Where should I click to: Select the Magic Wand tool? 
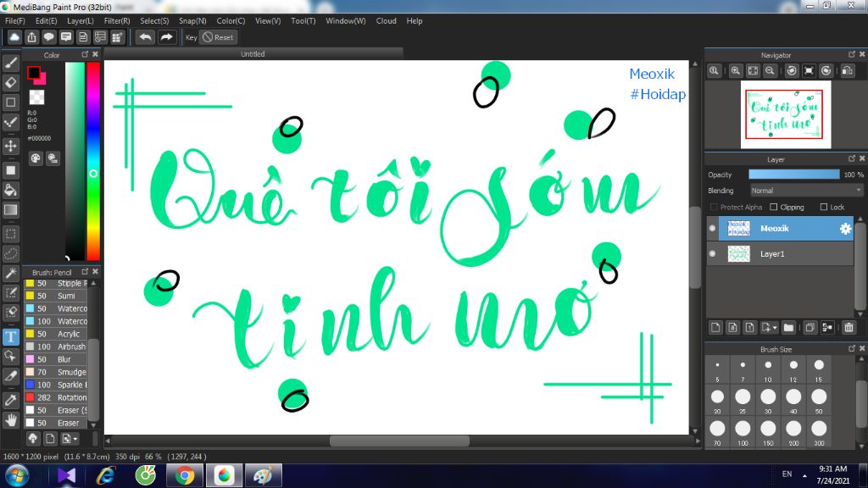click(10, 273)
